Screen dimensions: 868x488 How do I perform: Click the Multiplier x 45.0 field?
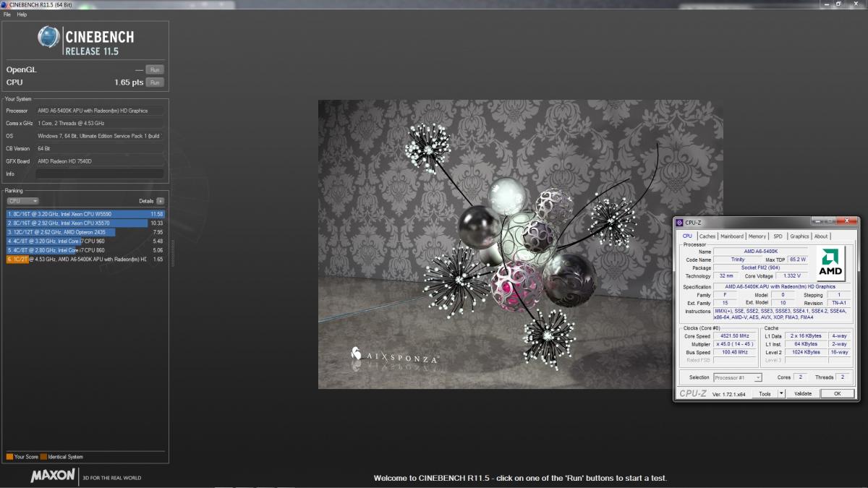pyautogui.click(x=736, y=344)
